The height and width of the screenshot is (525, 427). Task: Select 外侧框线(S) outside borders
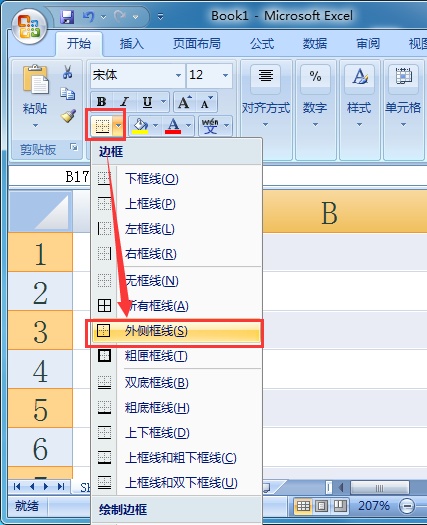pyautogui.click(x=176, y=331)
